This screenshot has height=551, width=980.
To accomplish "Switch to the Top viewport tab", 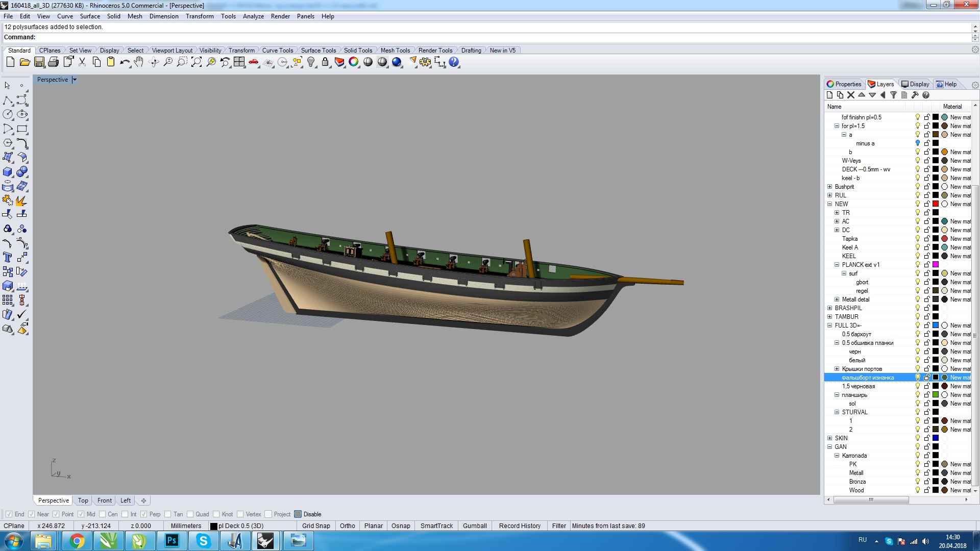I will coord(83,500).
